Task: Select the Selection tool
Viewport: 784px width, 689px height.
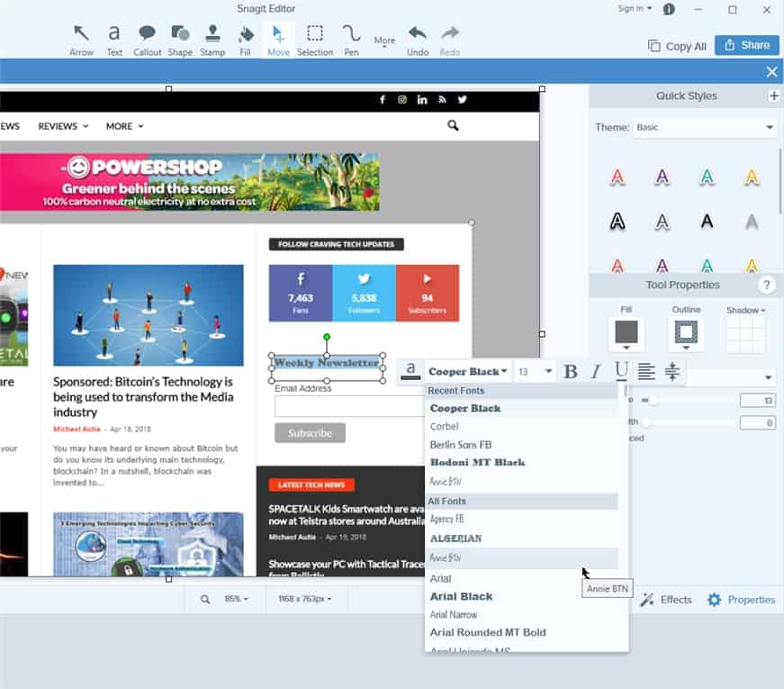Action: tap(314, 41)
